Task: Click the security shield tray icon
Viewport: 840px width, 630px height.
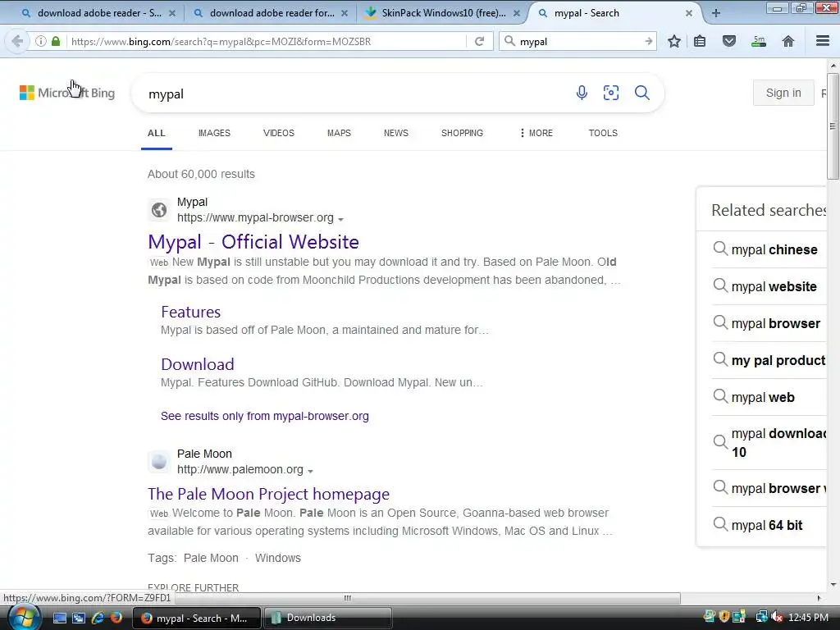Action: (725, 617)
